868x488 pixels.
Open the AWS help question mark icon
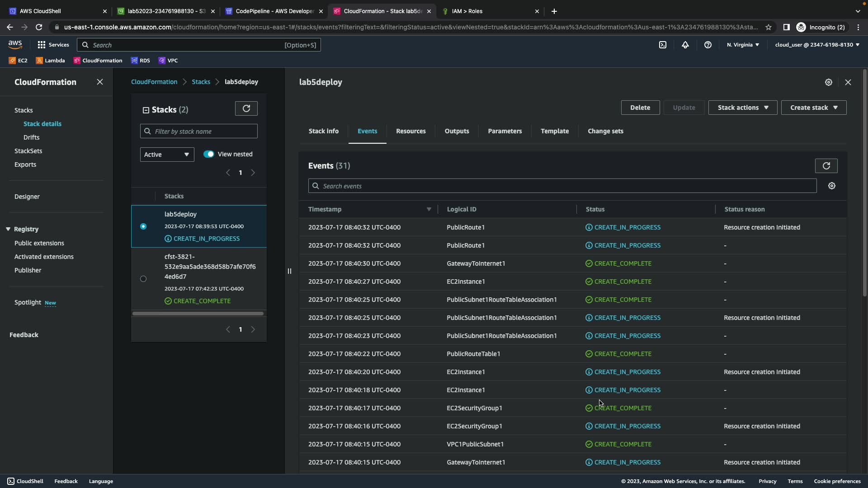(x=708, y=45)
